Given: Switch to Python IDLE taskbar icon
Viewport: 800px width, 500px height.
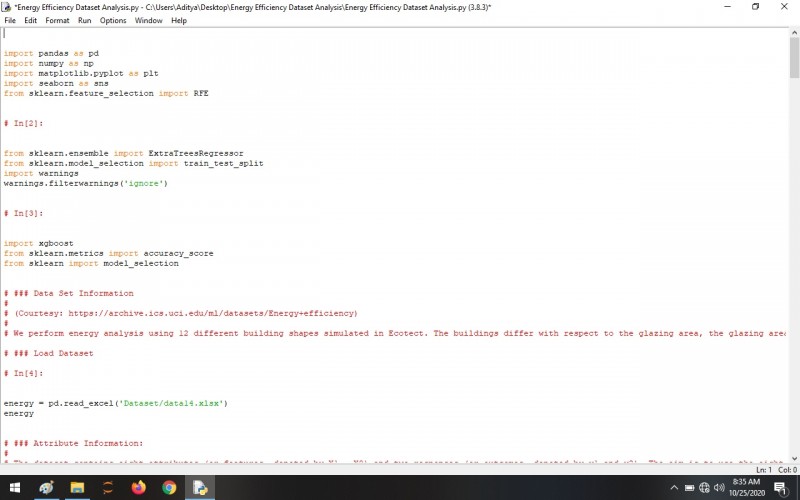Looking at the screenshot, I should (200, 488).
